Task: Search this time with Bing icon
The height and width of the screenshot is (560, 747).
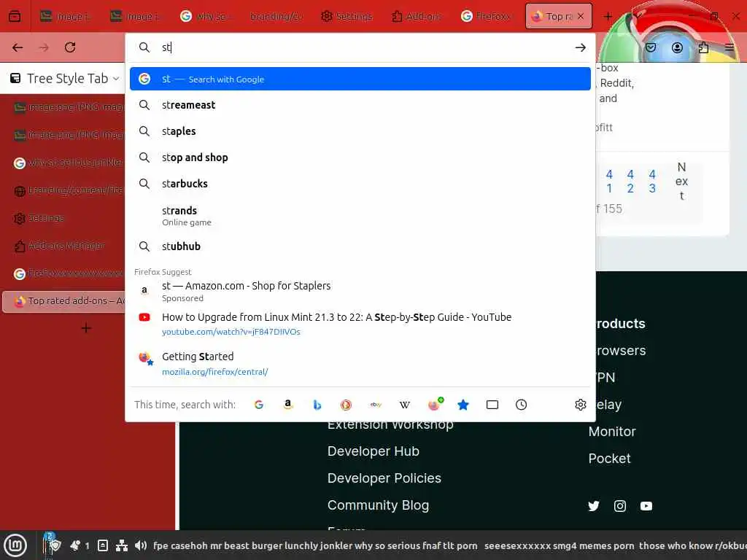Action: [317, 405]
